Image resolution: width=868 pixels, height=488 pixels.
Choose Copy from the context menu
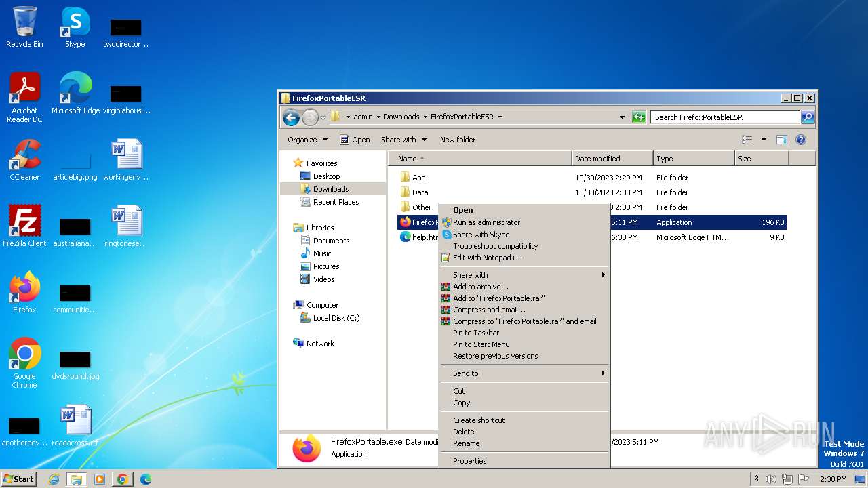click(524, 403)
